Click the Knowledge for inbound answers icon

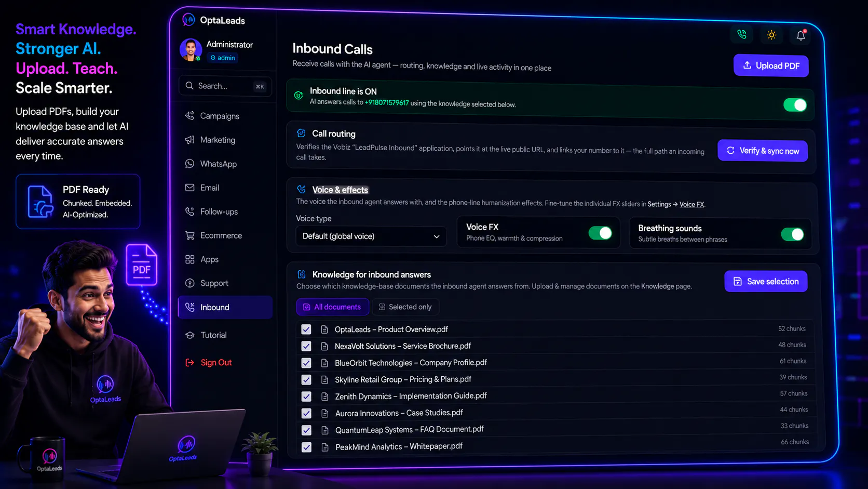click(301, 274)
